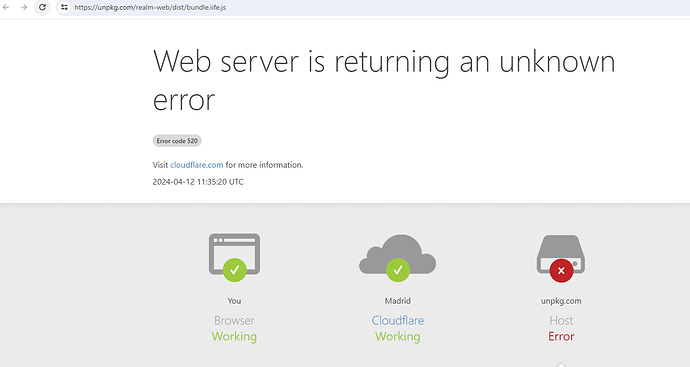Viewport: 690px width, 367px height.
Task: Reload the page with refresh icon
Action: pos(42,7)
